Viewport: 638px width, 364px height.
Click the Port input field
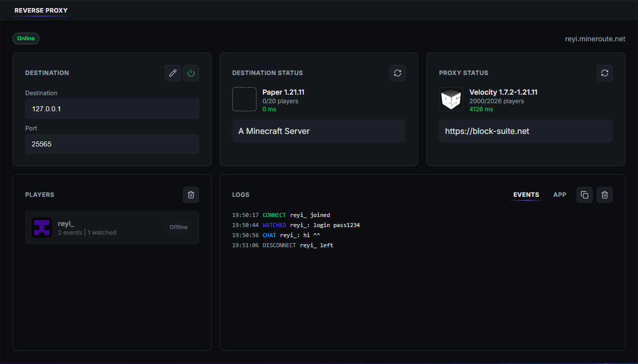112,144
